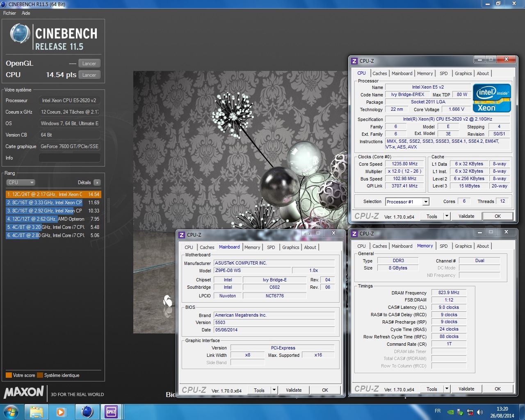Select ranking row 8C/16T @ 3.33 GHz
The width and height of the screenshot is (525, 420).
[x=53, y=203]
